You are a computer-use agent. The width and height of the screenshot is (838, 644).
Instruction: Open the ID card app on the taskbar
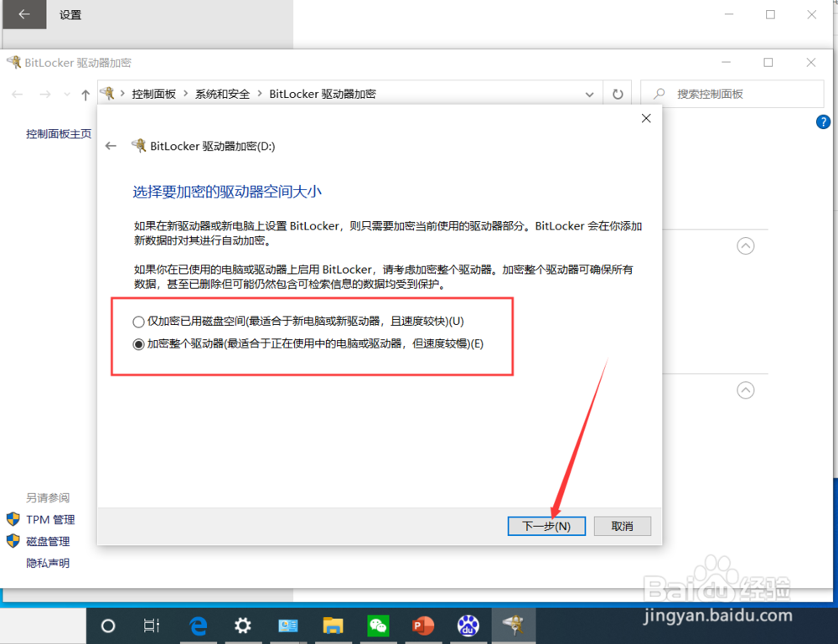(287, 626)
